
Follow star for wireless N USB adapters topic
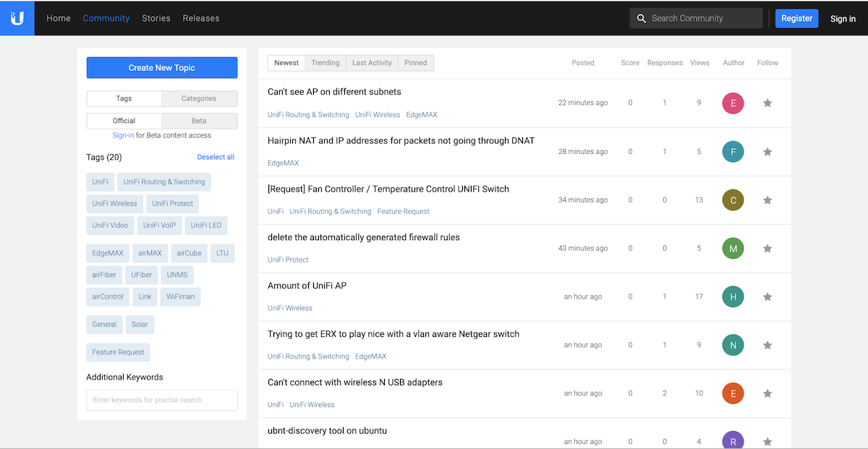point(767,394)
